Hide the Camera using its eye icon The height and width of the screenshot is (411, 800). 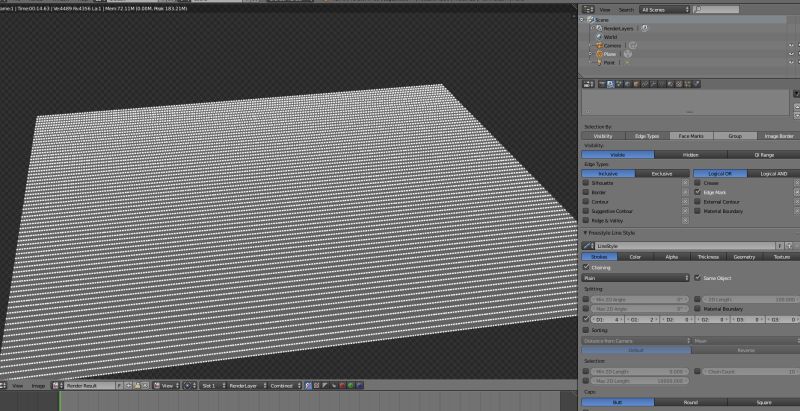pos(791,45)
